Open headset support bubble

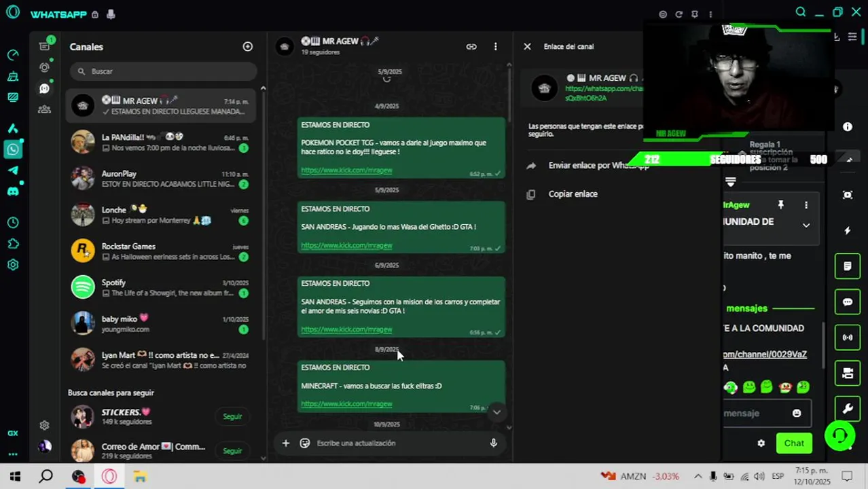click(840, 436)
